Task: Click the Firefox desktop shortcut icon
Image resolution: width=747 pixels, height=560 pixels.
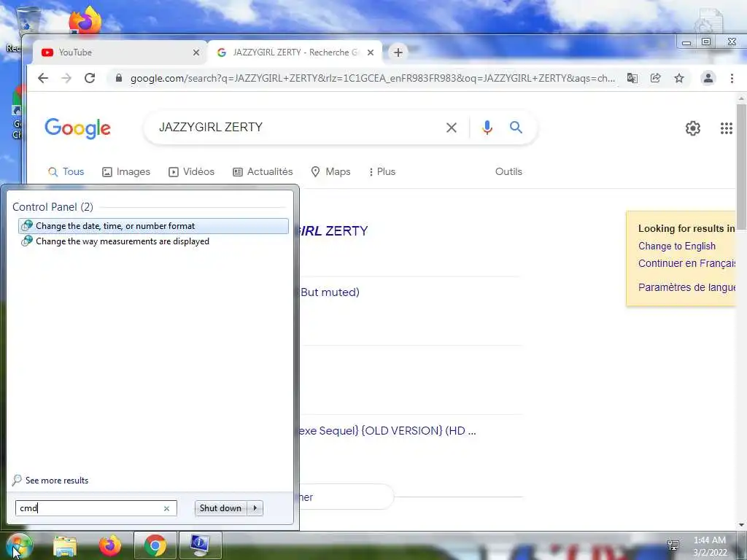Action: click(85, 20)
